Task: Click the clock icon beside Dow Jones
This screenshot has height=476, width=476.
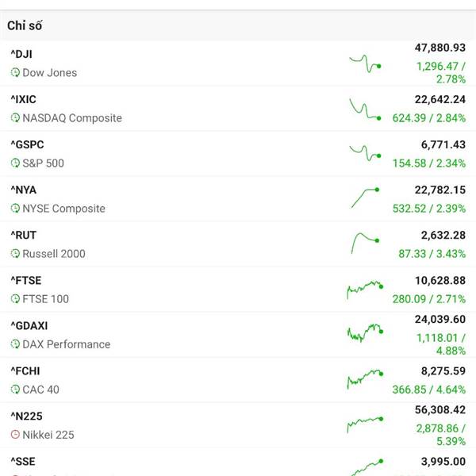Action: coord(15,72)
